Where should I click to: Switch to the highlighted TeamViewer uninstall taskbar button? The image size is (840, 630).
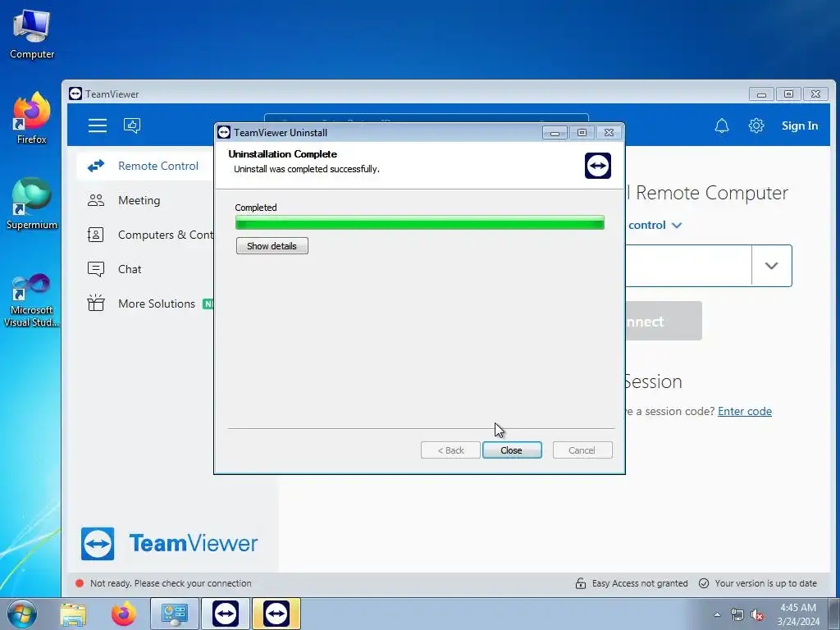coord(276,614)
